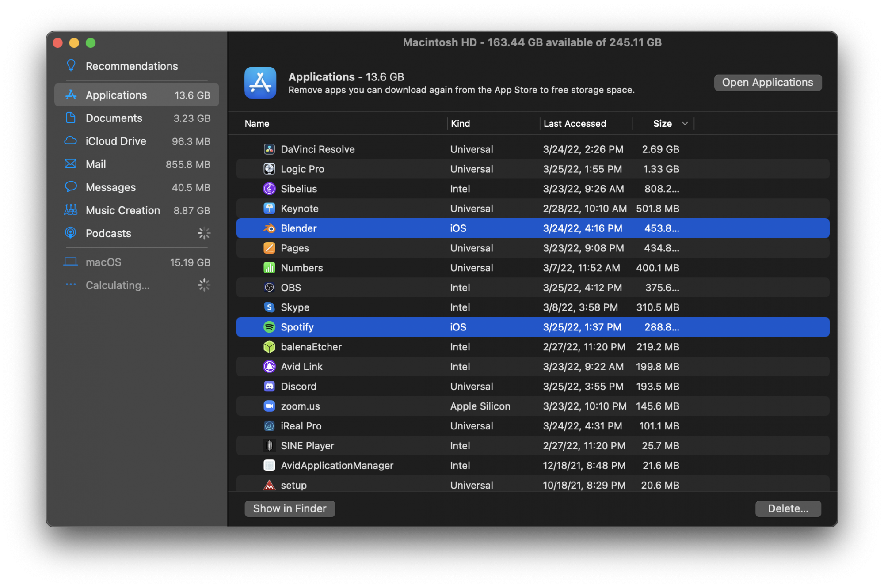Sort the list by Kind column
This screenshot has height=588, width=884.
pyautogui.click(x=461, y=124)
